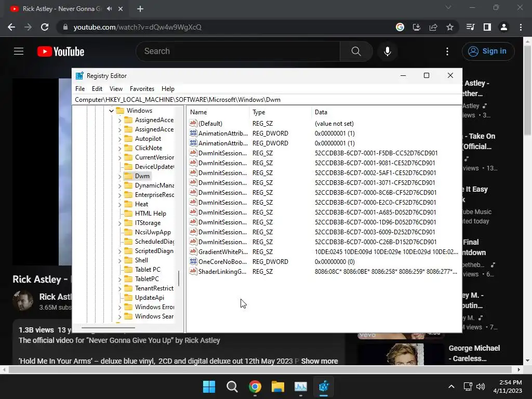Open volume control in system tray
Image resolution: width=532 pixels, height=399 pixels.
[x=481, y=387]
